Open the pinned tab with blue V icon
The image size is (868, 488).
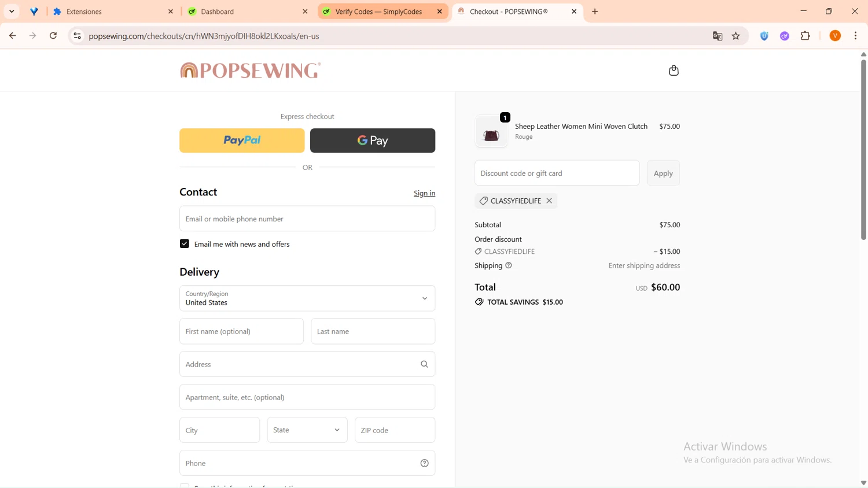click(34, 12)
